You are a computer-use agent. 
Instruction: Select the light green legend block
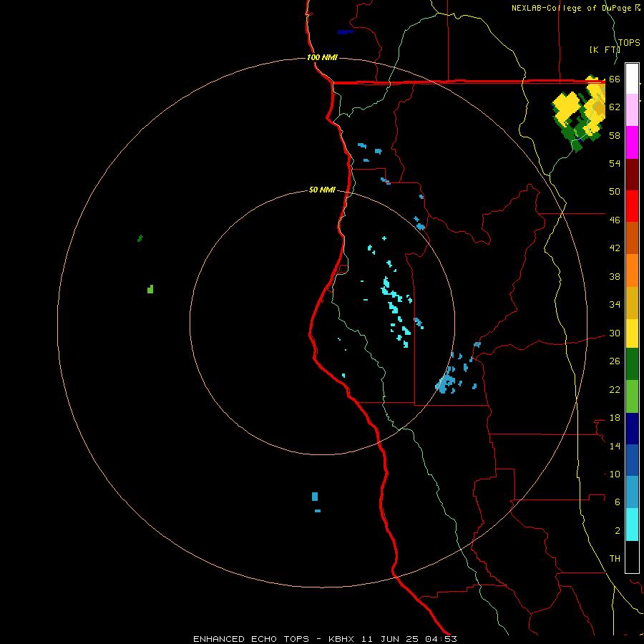(632, 396)
